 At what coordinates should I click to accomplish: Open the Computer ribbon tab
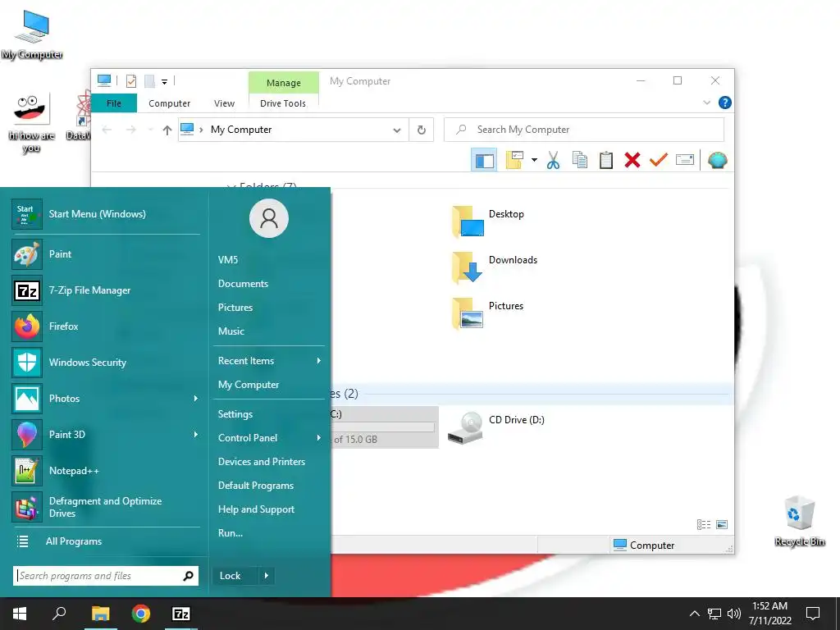(x=169, y=103)
